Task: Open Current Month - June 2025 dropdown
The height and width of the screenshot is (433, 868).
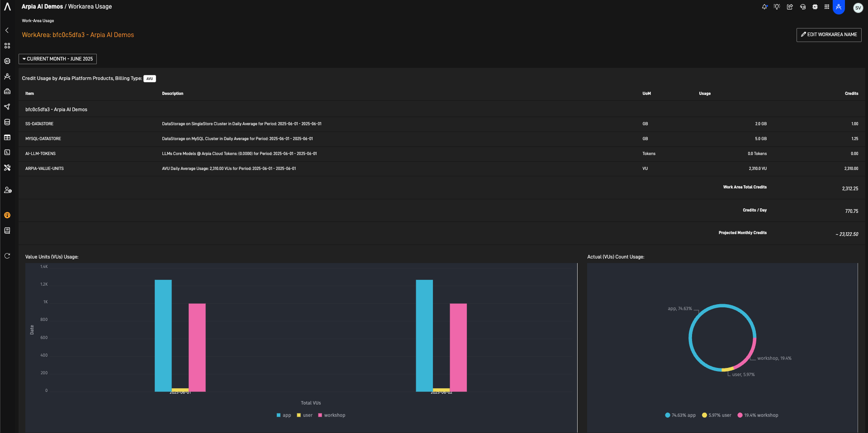Action: [57, 59]
